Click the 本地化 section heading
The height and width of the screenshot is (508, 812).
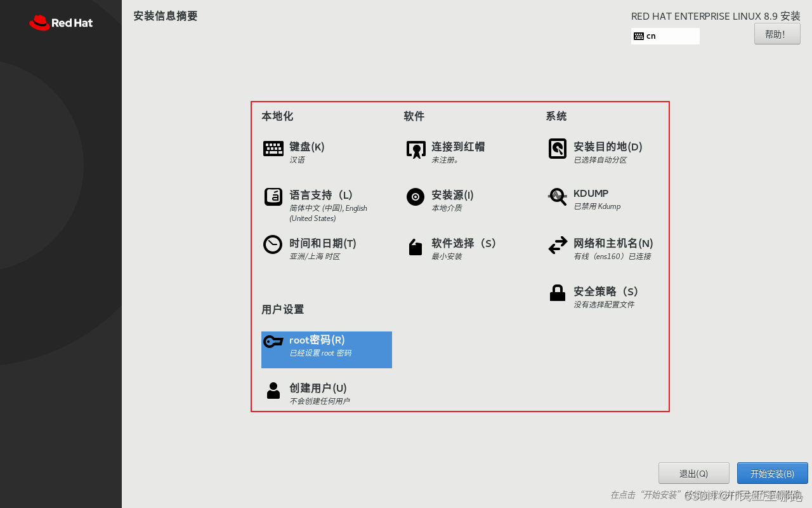point(277,116)
